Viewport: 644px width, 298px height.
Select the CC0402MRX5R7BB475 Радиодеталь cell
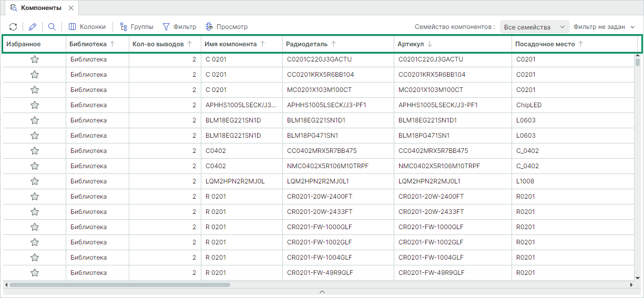pos(322,151)
